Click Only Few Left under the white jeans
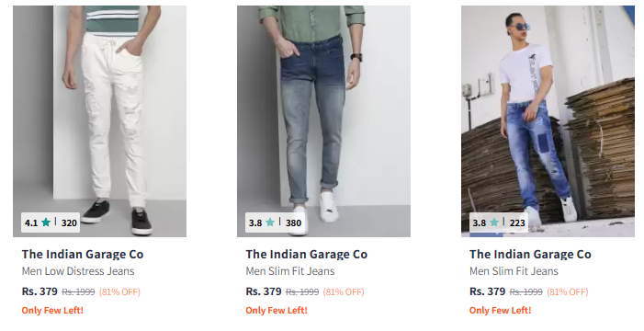Screen dimensions: 644x331 tap(52, 310)
